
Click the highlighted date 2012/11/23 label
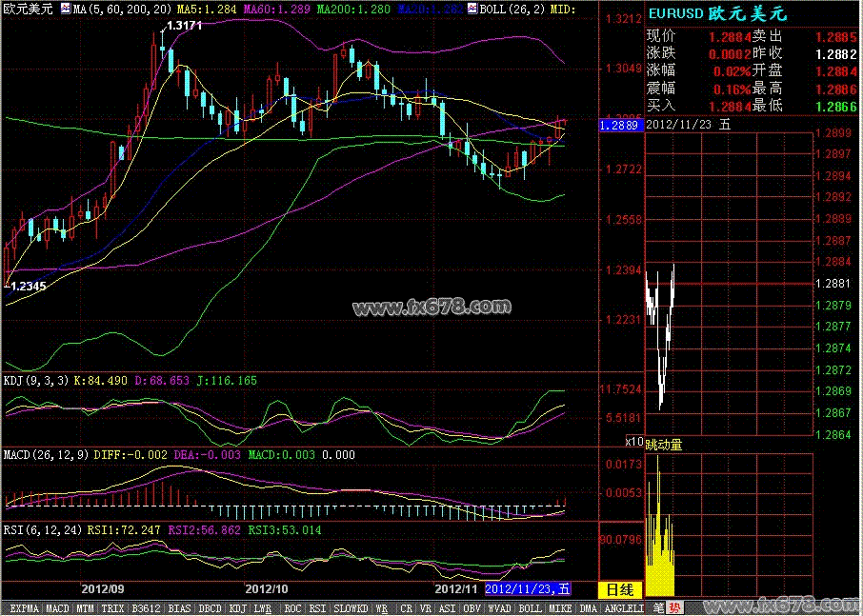(x=528, y=589)
